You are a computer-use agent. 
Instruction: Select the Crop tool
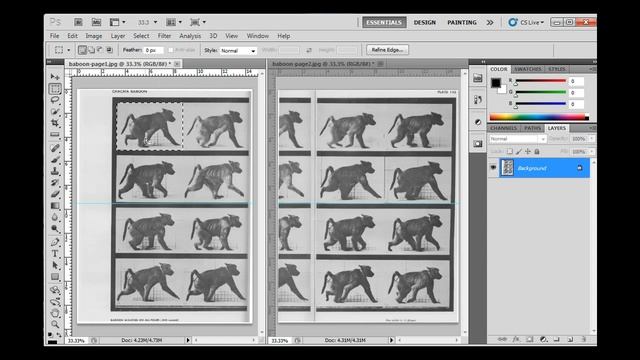[55, 123]
